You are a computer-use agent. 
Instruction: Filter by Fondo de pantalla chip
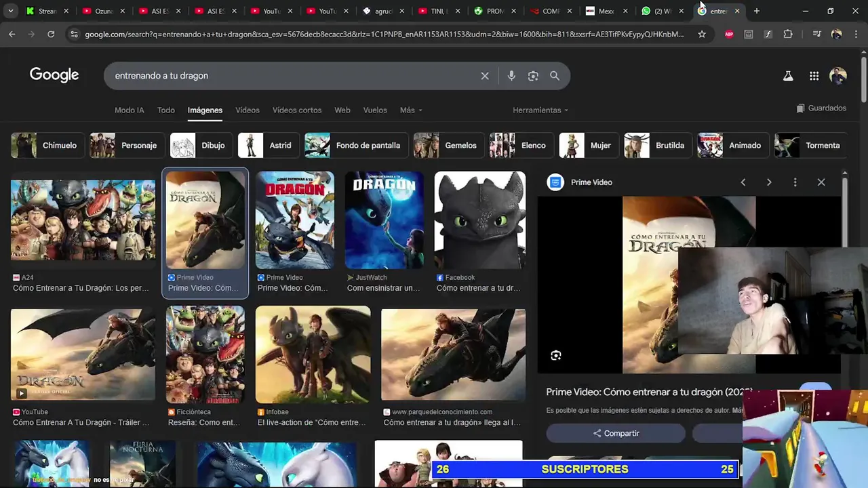357,145
